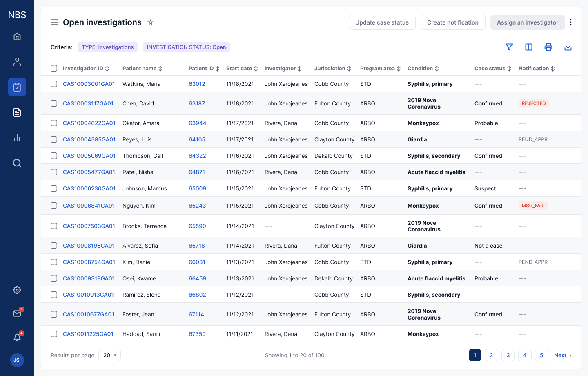
Task: Check the row for Haddad, Samir
Action: [54, 334]
